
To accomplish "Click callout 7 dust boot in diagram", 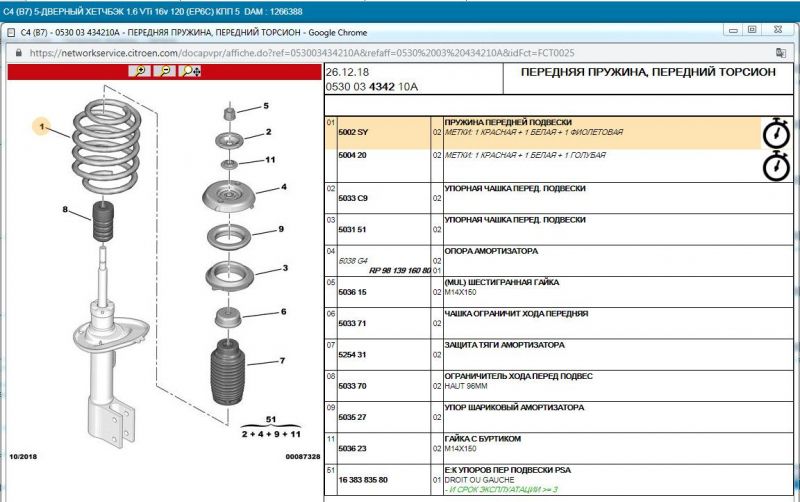I will click(x=282, y=361).
